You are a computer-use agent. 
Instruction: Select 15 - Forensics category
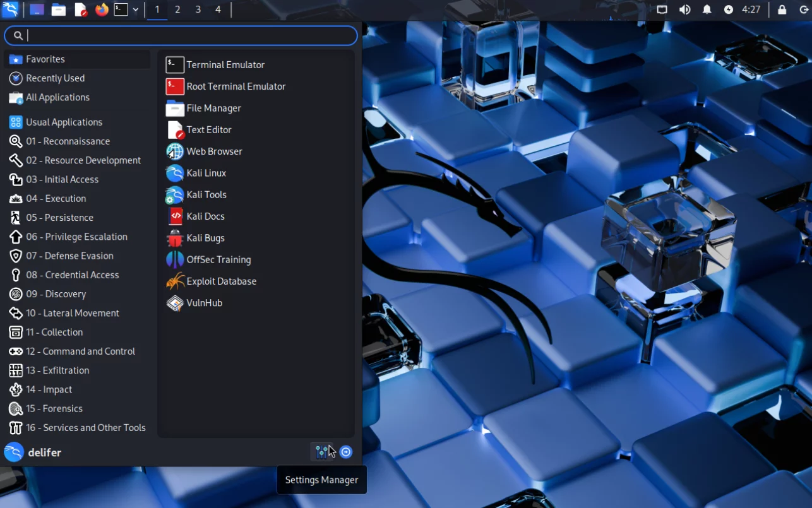pos(54,408)
